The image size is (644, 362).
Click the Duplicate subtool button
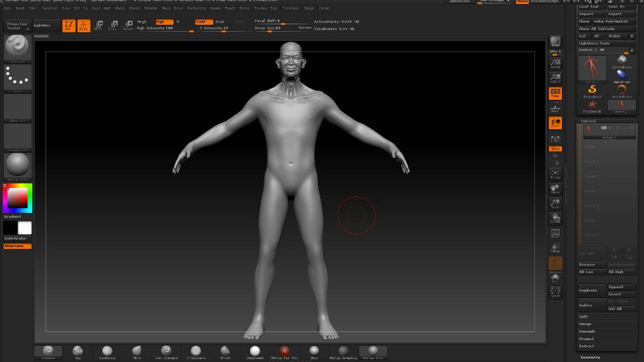592,290
